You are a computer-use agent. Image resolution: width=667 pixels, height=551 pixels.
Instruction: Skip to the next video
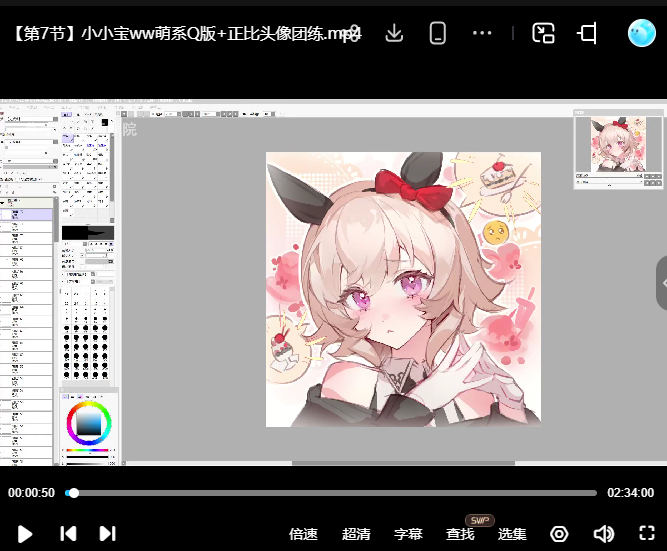(x=108, y=534)
